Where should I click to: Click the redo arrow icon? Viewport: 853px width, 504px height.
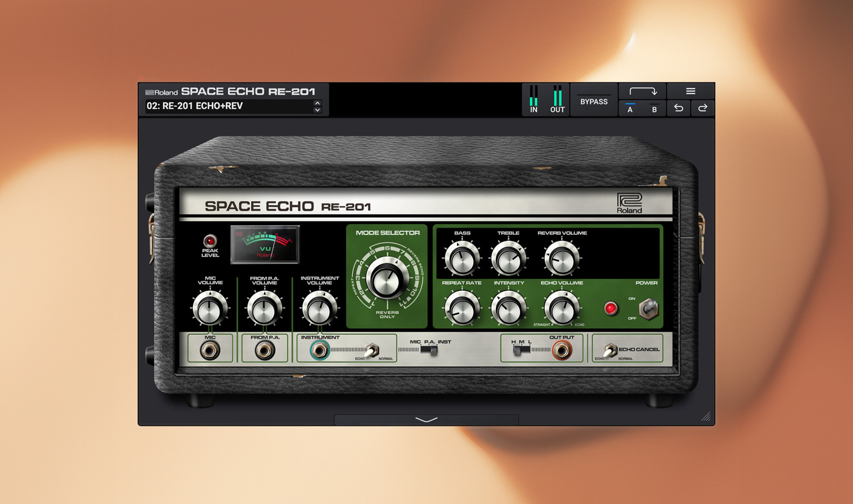[703, 109]
